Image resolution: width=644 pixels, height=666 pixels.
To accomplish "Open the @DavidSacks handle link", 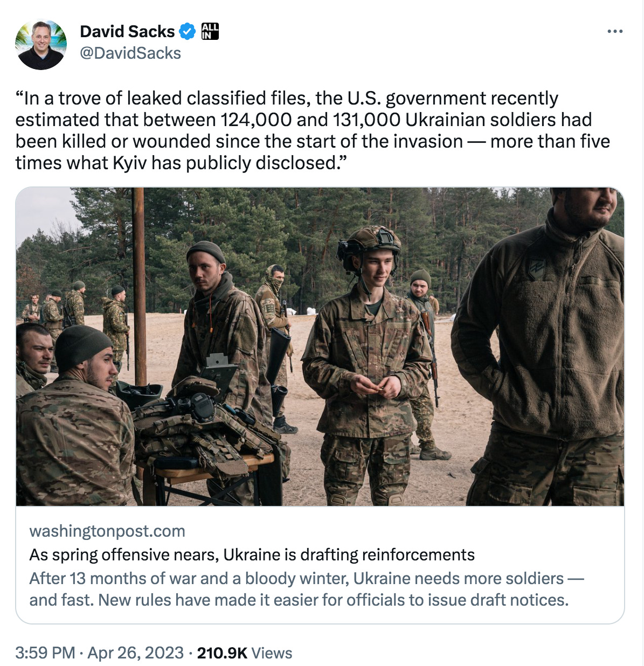I will pos(130,53).
